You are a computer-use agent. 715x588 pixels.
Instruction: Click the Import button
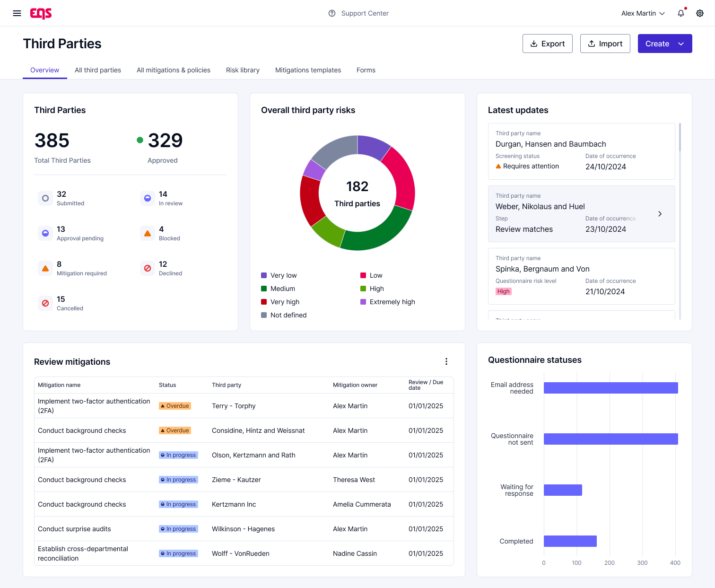[x=605, y=44]
